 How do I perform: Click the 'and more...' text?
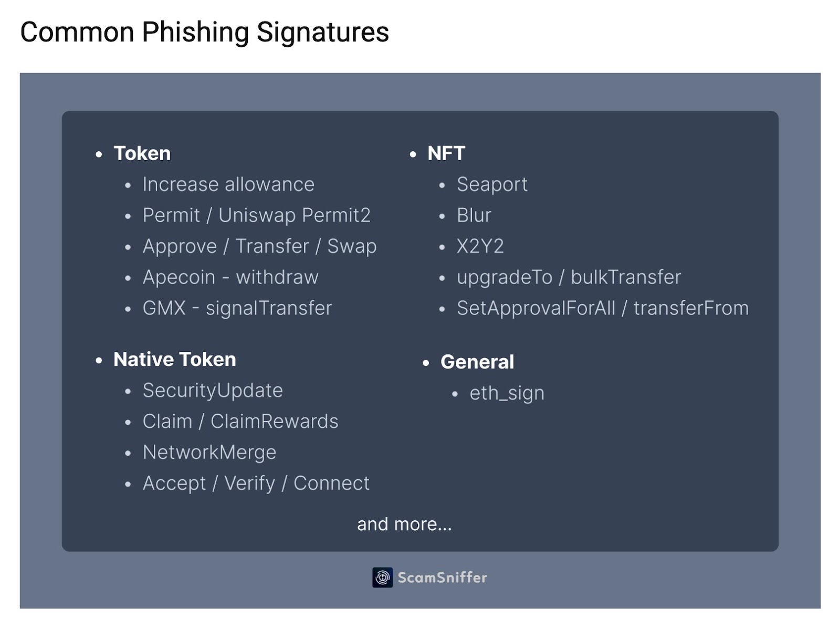coord(404,524)
